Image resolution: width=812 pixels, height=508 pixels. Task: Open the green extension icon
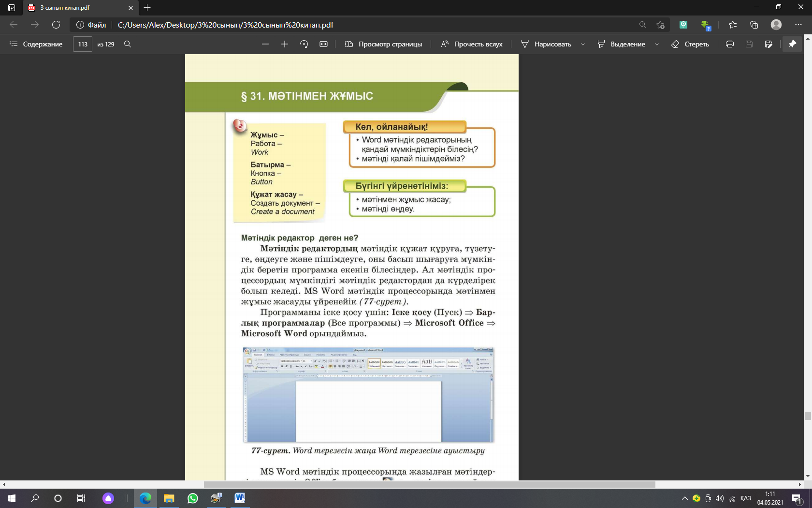point(683,25)
